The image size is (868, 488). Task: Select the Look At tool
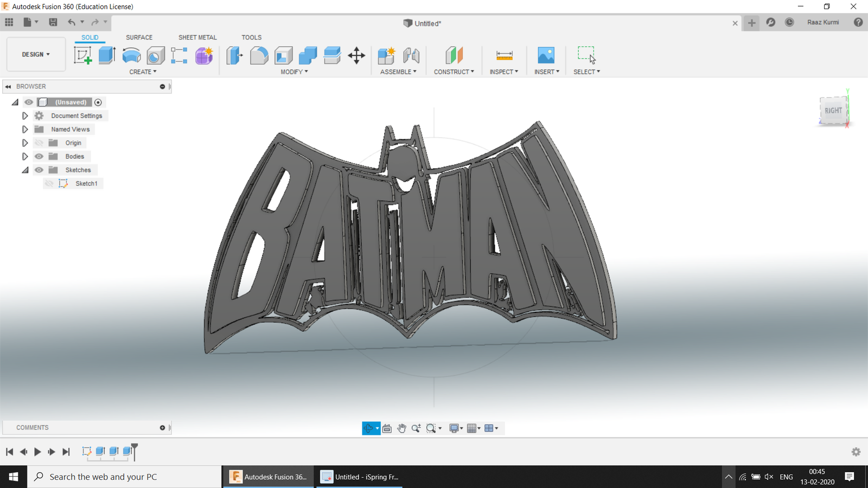(387, 428)
